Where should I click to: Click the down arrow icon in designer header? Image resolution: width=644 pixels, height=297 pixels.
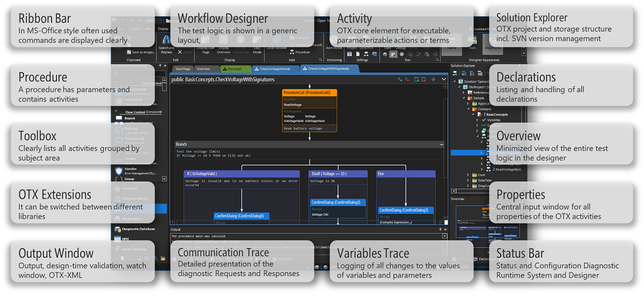click(434, 79)
